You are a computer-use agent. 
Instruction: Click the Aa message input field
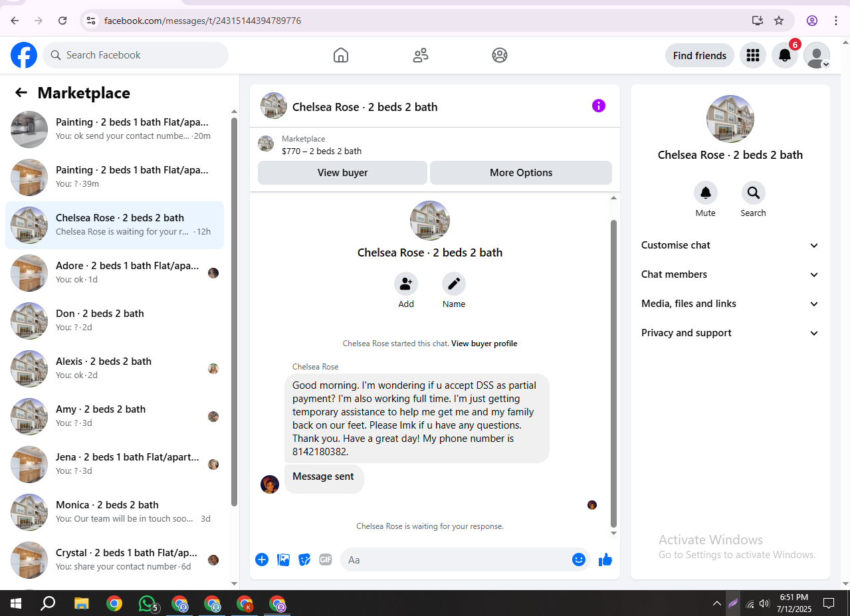click(x=455, y=560)
